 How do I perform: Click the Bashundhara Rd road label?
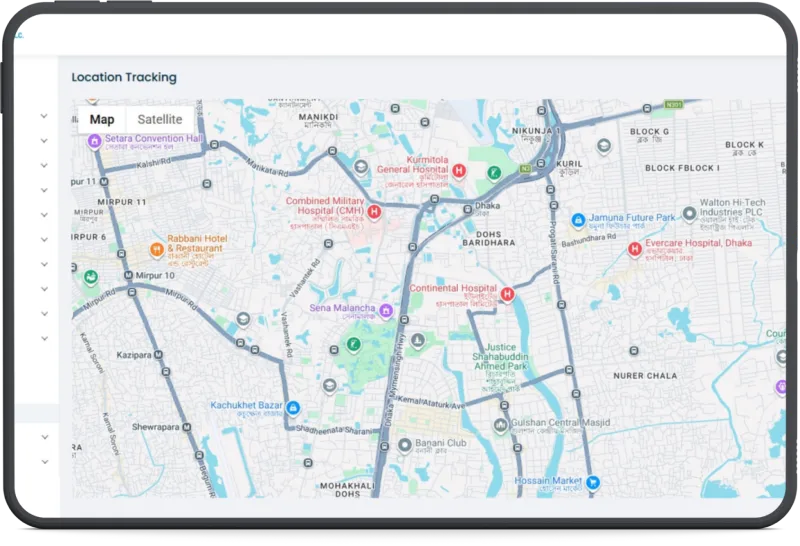589,240
